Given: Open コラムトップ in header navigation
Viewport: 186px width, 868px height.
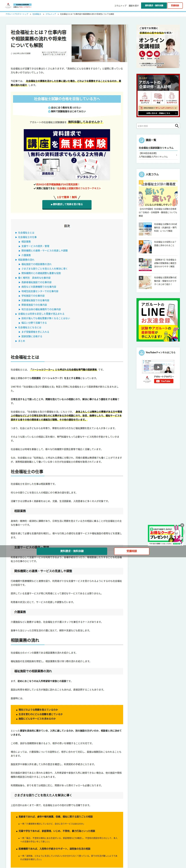Looking at the screenshot, I should 120,6.
